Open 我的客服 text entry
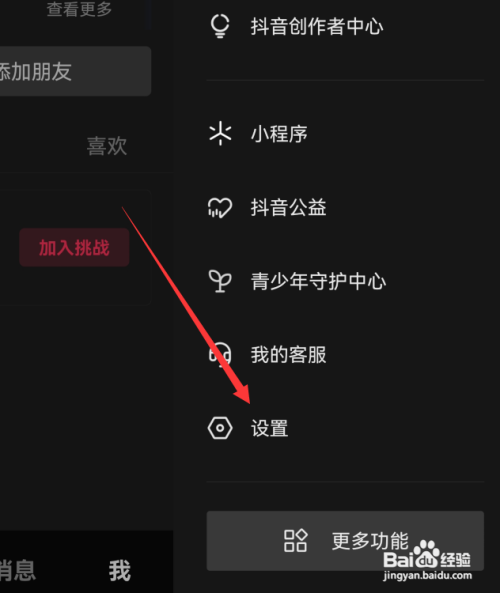This screenshot has width=500, height=593. click(x=289, y=355)
